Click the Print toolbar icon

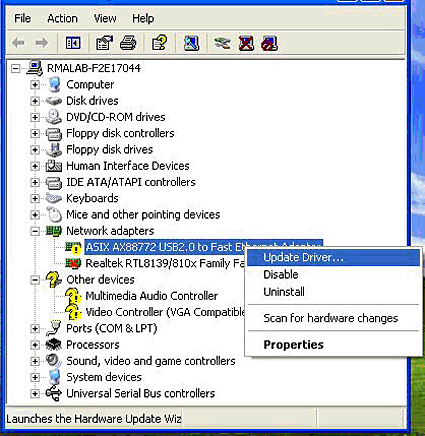click(x=128, y=43)
